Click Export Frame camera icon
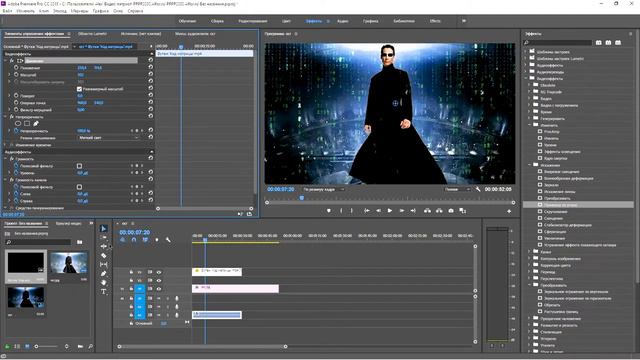Image resolution: width=640 pixels, height=360 pixels. point(451,211)
